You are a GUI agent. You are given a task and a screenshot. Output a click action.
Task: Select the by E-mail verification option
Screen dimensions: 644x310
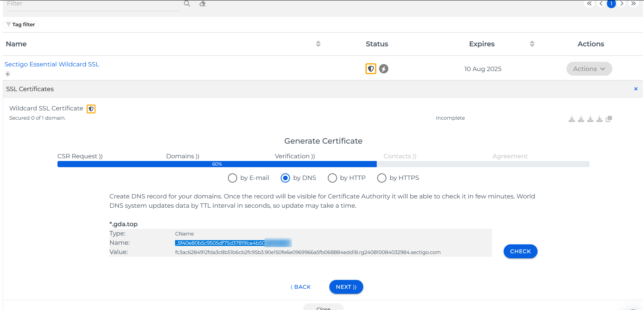233,178
